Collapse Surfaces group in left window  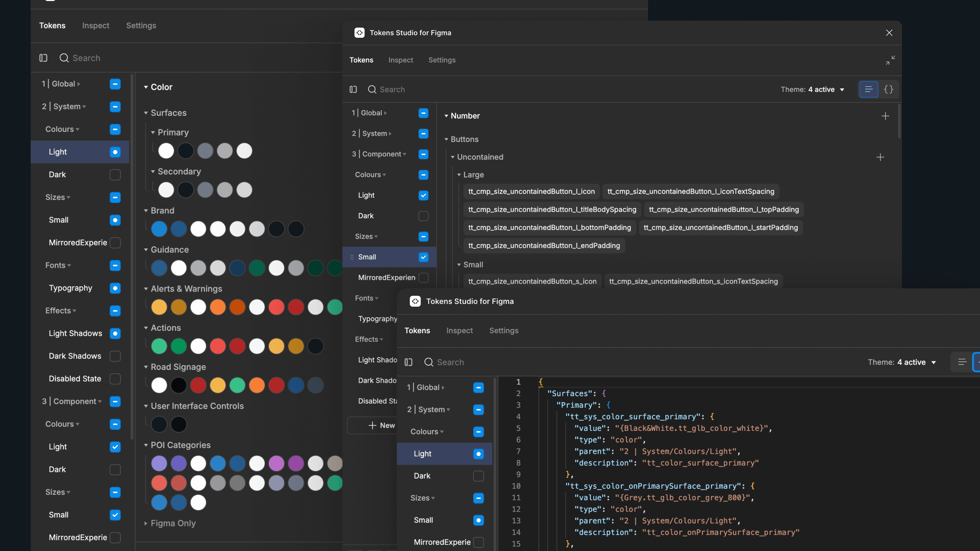point(146,113)
